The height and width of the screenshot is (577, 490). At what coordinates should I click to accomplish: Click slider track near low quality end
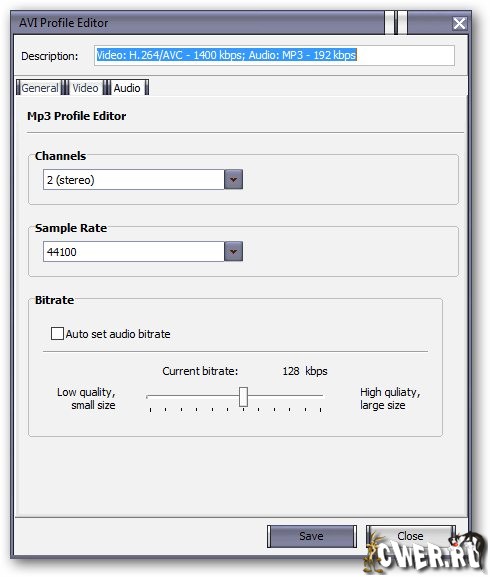point(158,396)
